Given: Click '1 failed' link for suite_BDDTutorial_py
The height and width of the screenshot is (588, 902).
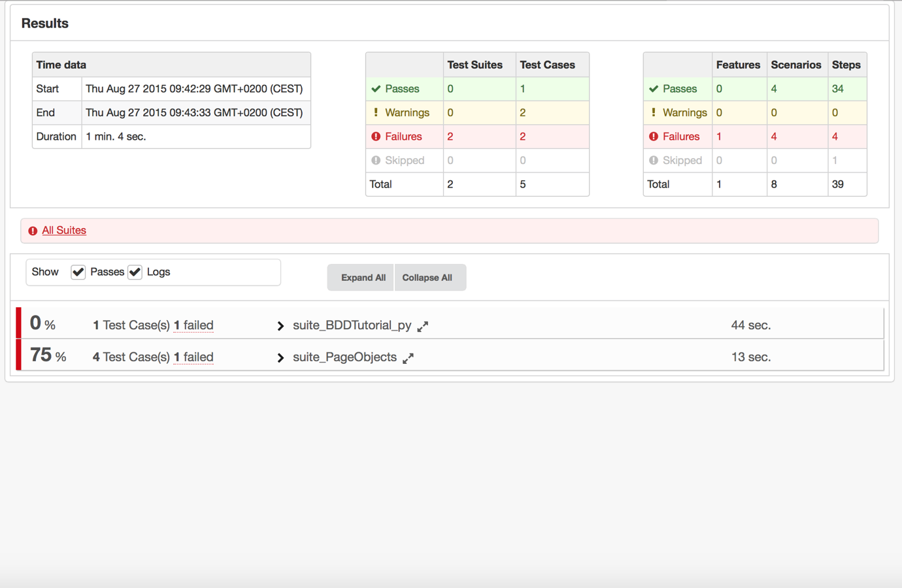Looking at the screenshot, I should 193,325.
